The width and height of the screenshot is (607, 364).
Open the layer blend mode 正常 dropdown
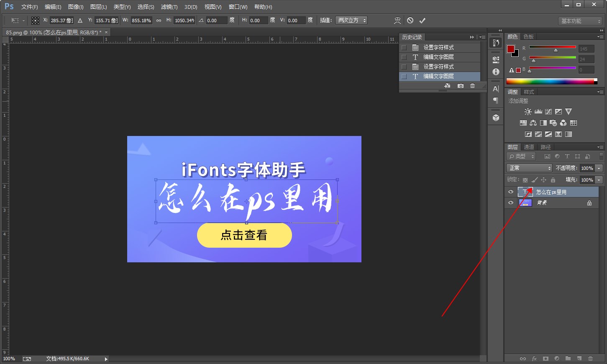[529, 168]
